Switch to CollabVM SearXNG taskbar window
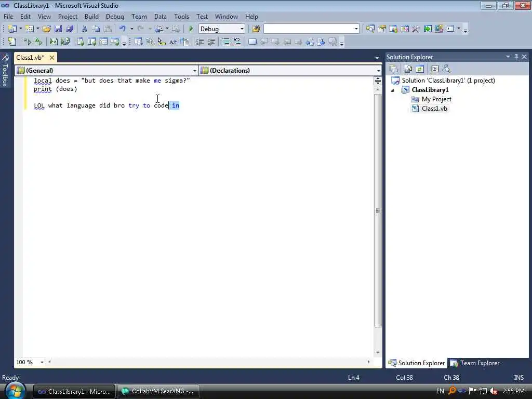 pos(158,391)
